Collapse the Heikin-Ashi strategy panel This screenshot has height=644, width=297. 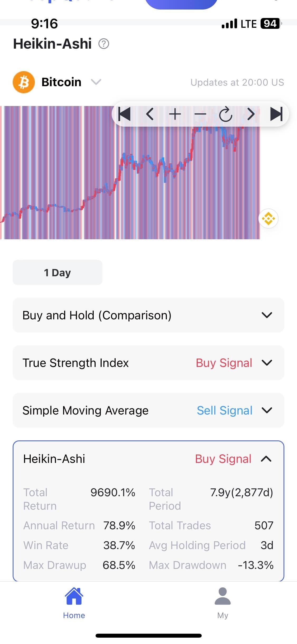[x=266, y=459]
